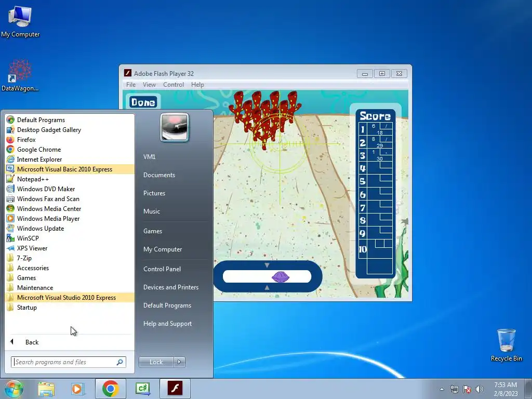Switch to Chrome in the taskbar
Image resolution: width=532 pixels, height=399 pixels.
[x=110, y=389]
